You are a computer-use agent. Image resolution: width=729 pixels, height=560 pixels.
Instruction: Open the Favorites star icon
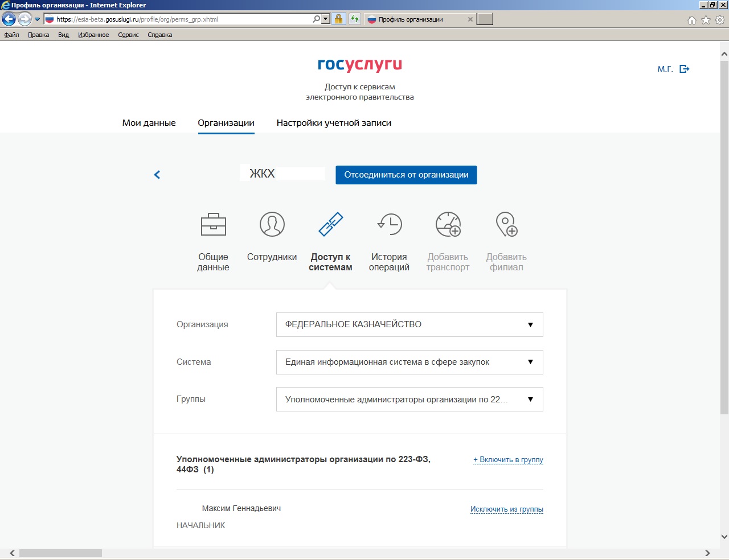coord(706,20)
